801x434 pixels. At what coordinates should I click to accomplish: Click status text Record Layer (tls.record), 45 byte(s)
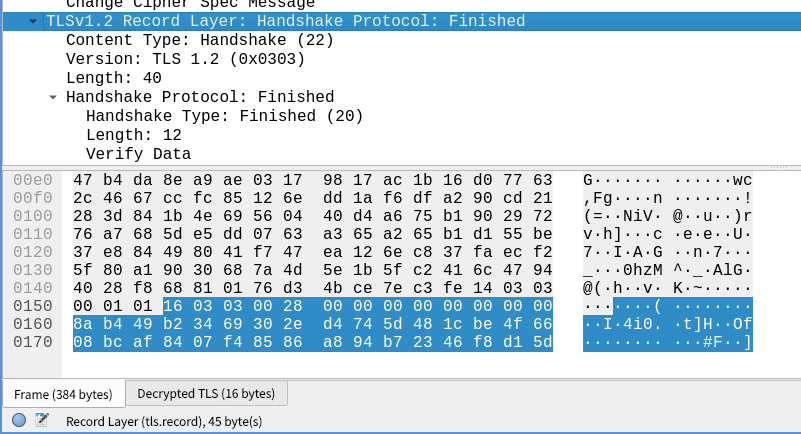point(164,421)
